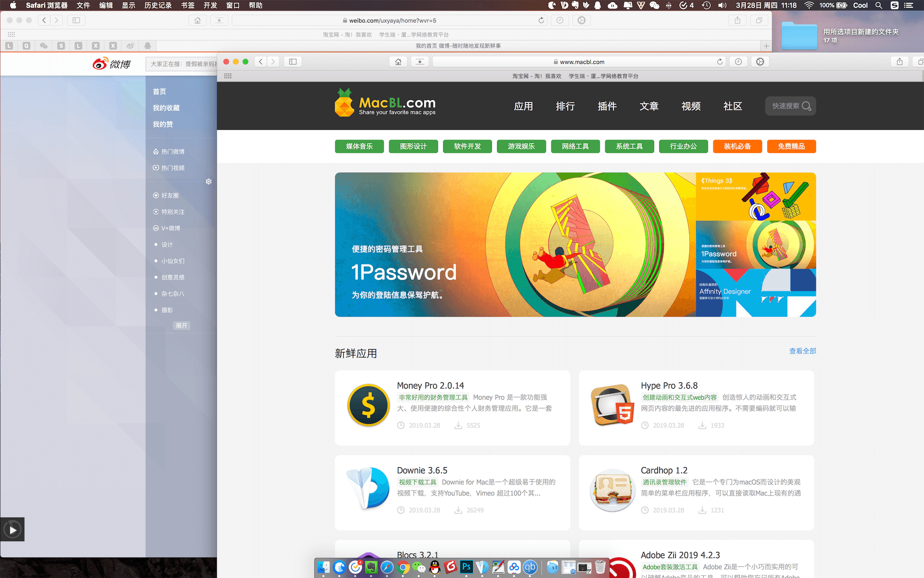Open the 社区 nav item on MacBL
This screenshot has width=924, height=578.
732,106
